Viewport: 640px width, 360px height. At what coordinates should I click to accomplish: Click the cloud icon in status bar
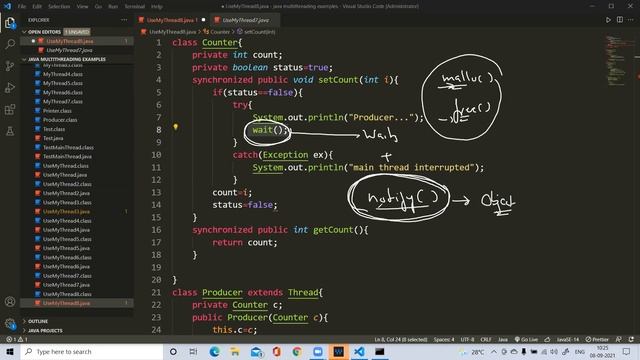click(547, 339)
